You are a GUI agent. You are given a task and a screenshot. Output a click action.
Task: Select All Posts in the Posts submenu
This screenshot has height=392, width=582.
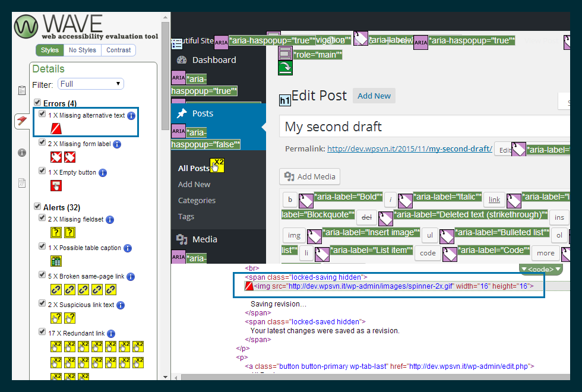click(194, 169)
